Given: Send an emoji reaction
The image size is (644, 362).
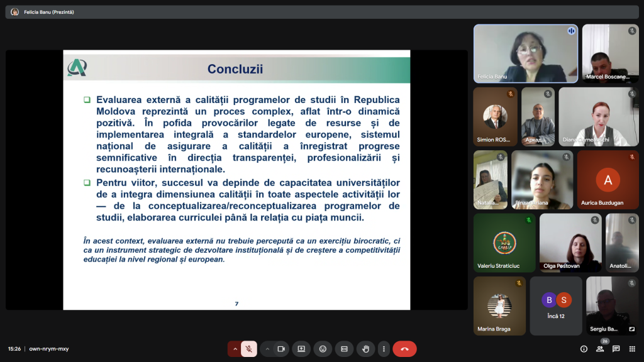Looking at the screenshot, I should tap(323, 349).
